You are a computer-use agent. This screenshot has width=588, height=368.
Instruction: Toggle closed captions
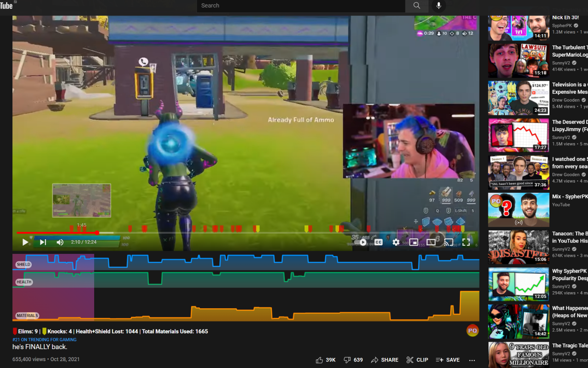(379, 242)
